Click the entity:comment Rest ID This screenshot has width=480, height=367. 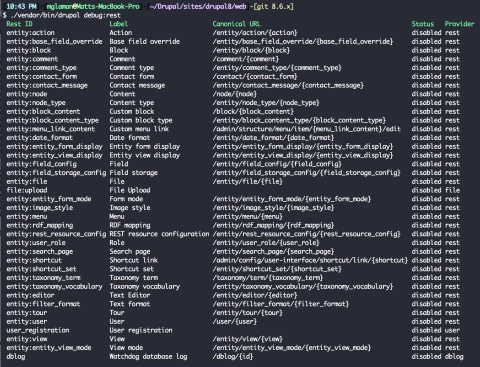[32, 59]
